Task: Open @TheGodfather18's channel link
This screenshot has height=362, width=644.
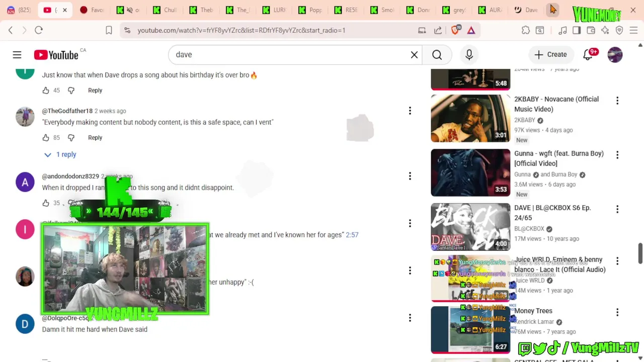Action: [67, 111]
